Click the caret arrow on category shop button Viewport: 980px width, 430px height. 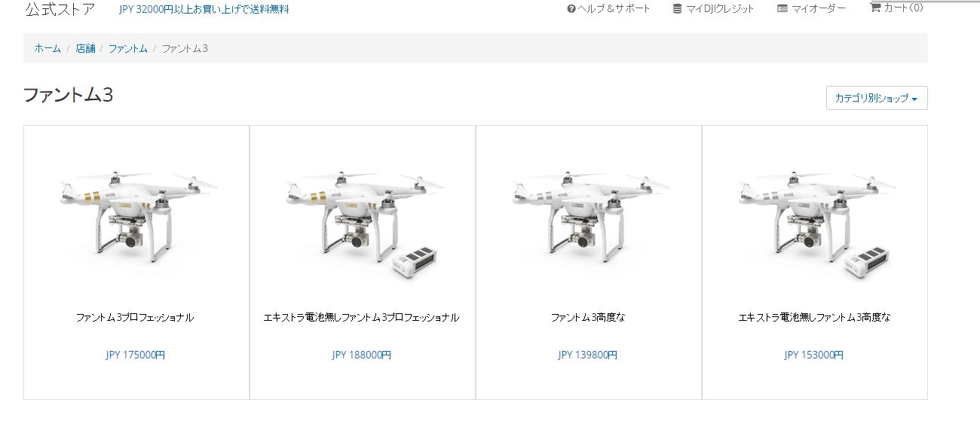(x=914, y=99)
